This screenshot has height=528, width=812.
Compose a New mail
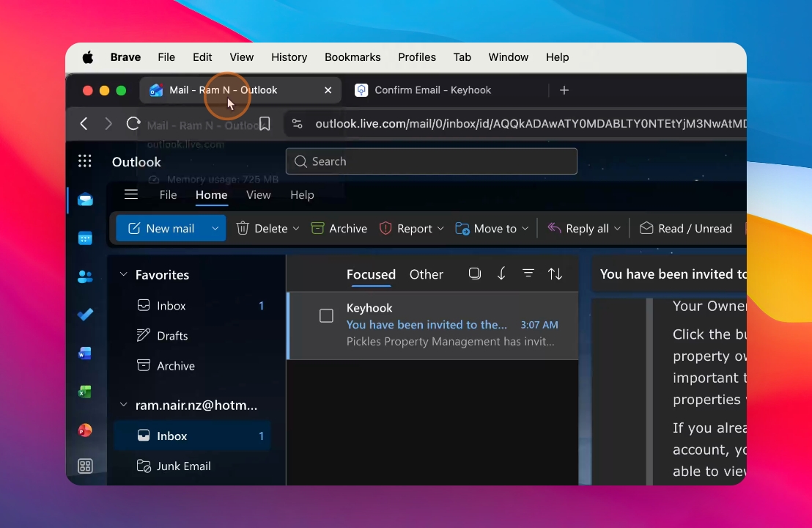161,229
